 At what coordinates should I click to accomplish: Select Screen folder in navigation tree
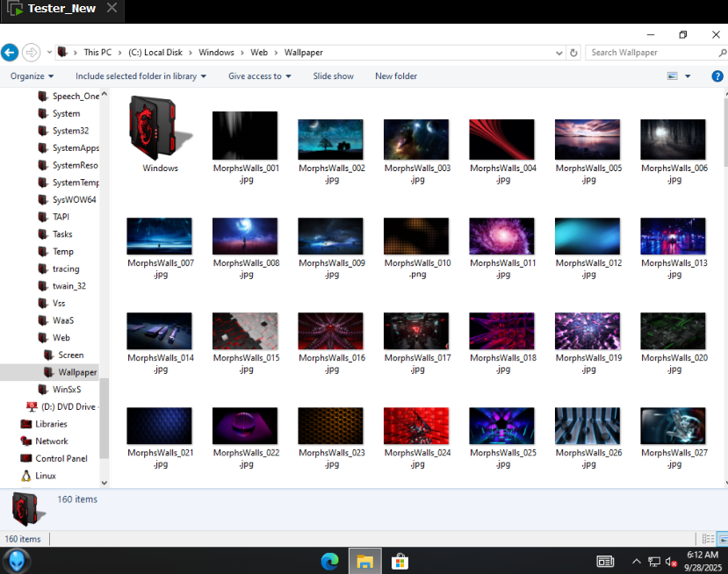click(x=70, y=355)
